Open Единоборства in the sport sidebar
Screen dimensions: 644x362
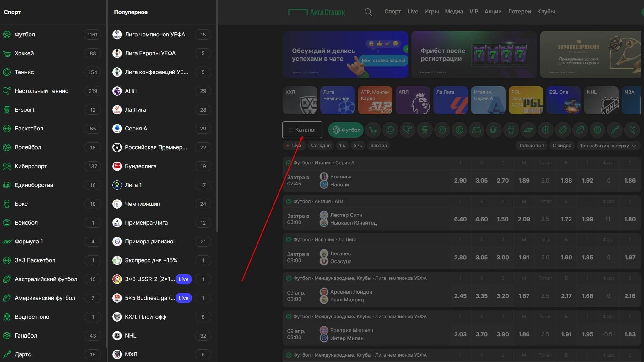coord(52,185)
